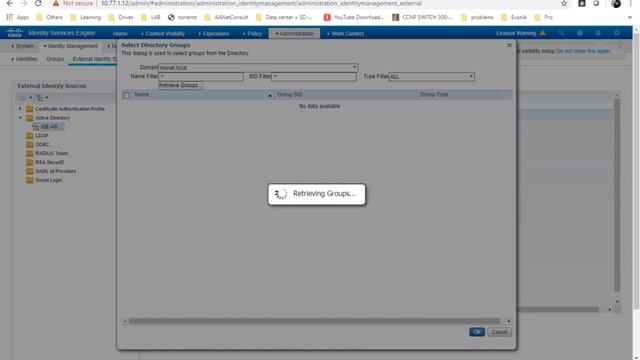The width and height of the screenshot is (640, 360).
Task: Open the System submenu
Action: point(23,46)
